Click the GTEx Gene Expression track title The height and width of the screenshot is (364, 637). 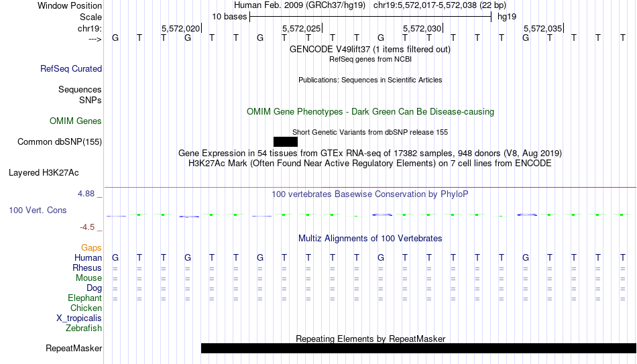pyautogui.click(x=370, y=153)
